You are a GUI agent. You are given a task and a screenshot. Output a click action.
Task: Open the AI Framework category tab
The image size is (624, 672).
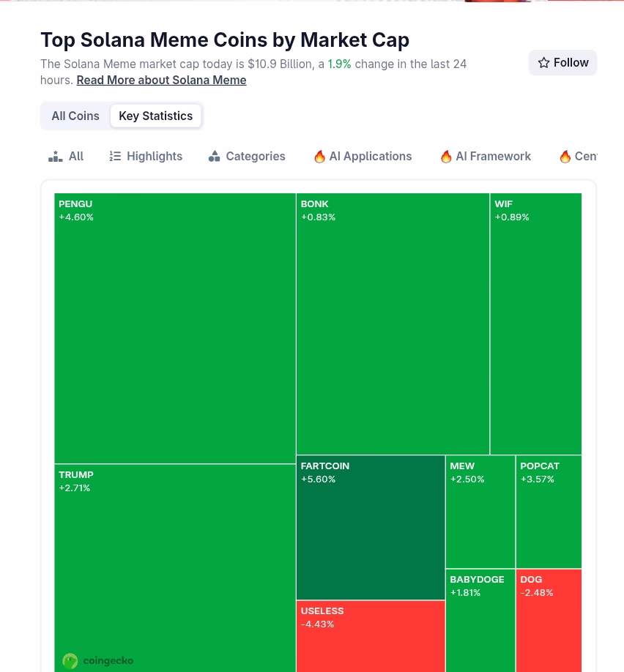point(493,156)
